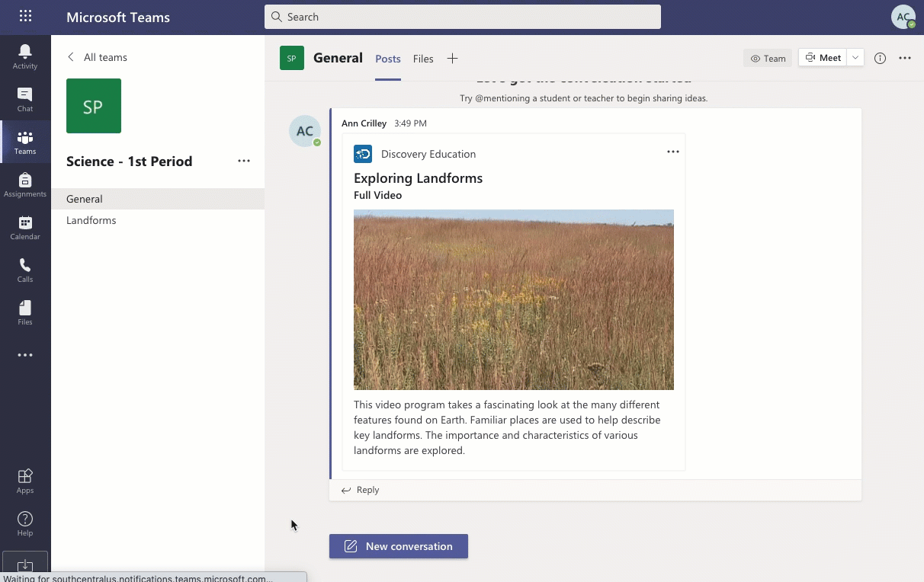Open the Calls section
This screenshot has height=582, width=924.
tap(25, 270)
